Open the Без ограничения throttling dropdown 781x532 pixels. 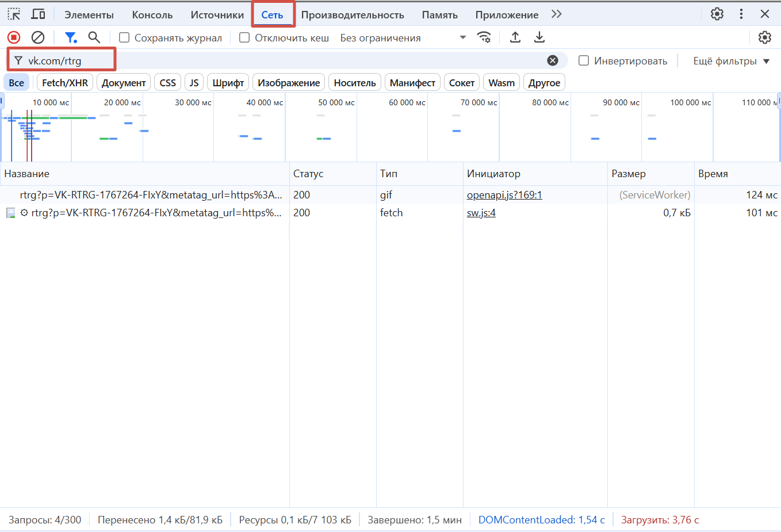click(x=403, y=38)
